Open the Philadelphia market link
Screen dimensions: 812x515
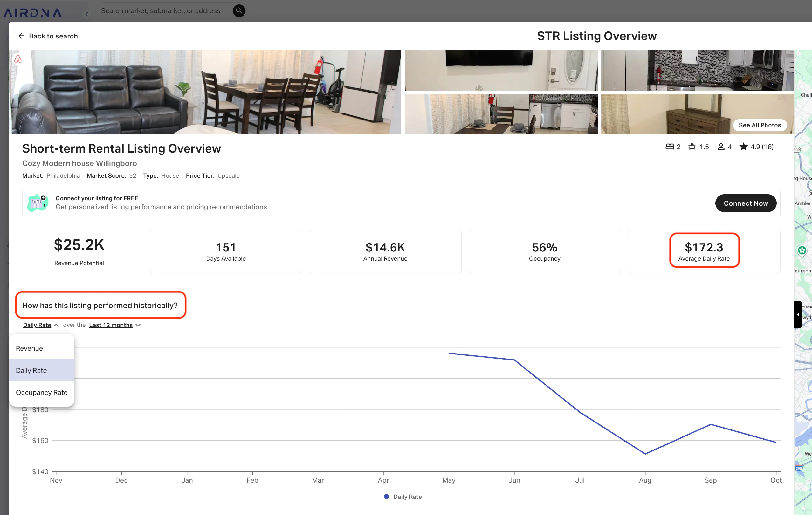(x=63, y=176)
